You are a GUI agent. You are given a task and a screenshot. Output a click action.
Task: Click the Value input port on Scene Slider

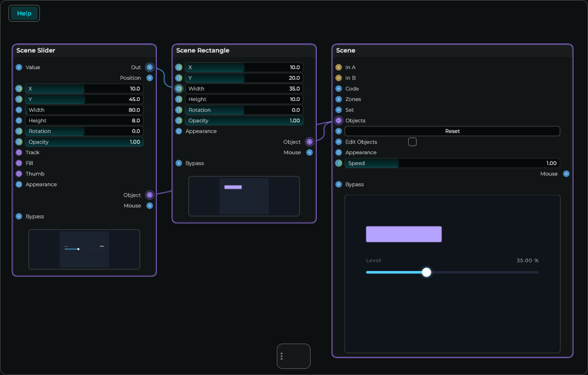[19, 67]
